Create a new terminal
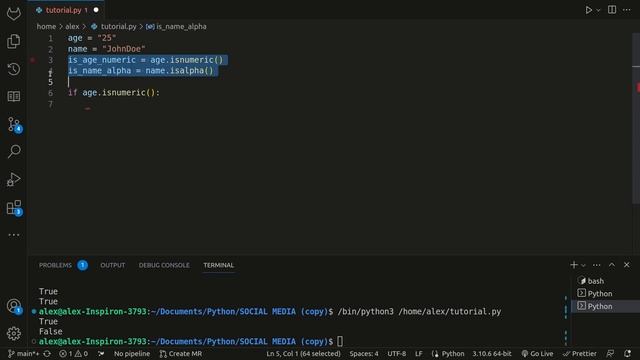 click(x=573, y=265)
